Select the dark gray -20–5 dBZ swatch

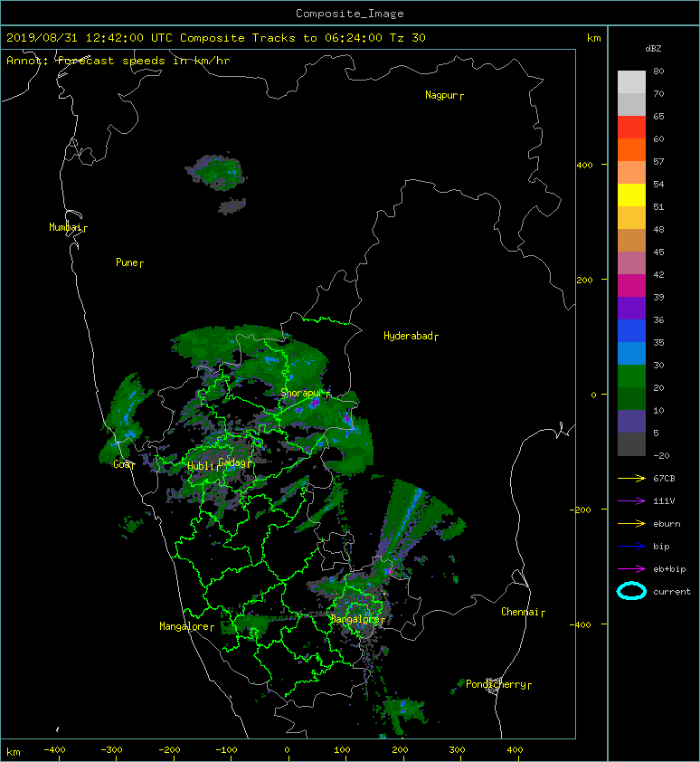click(x=631, y=444)
